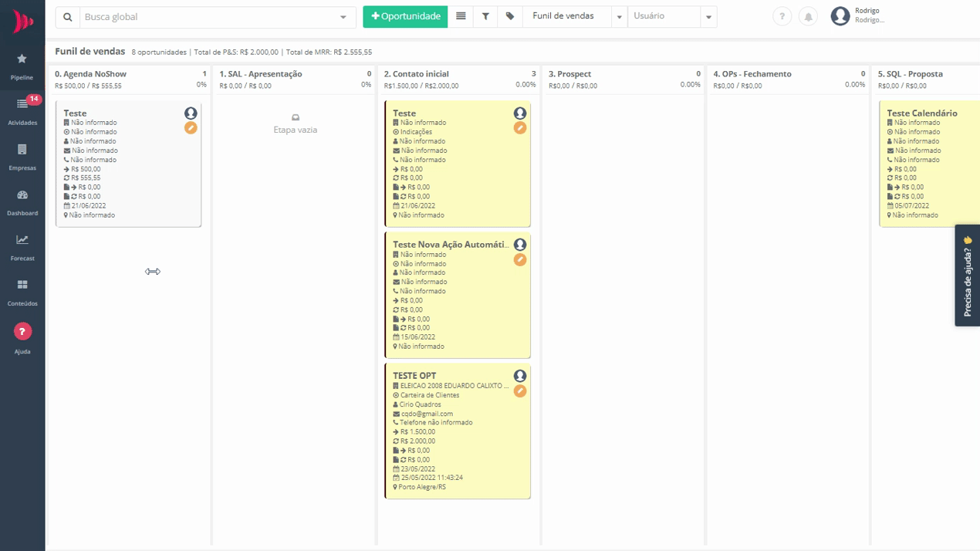Open notifications bell icon
980x551 pixels.
tap(808, 16)
